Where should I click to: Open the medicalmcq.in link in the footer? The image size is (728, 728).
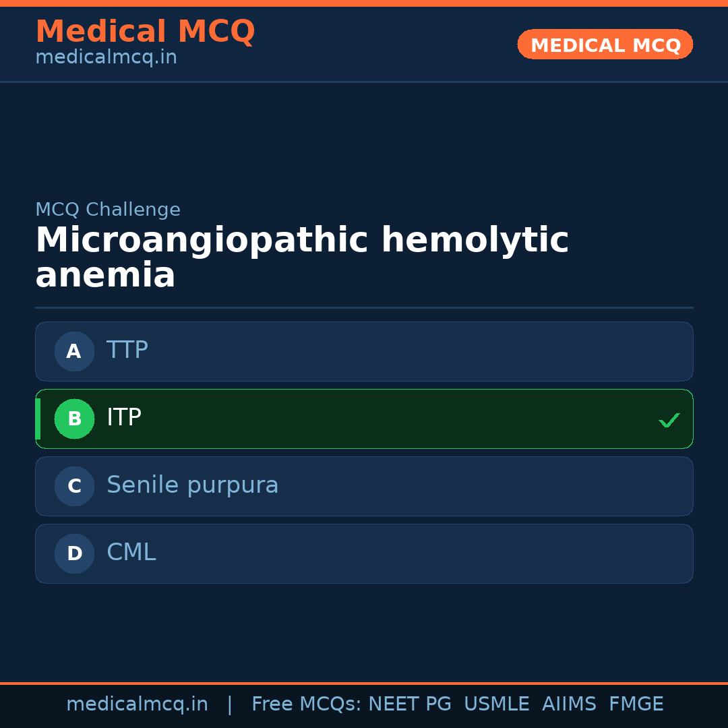[x=137, y=704]
